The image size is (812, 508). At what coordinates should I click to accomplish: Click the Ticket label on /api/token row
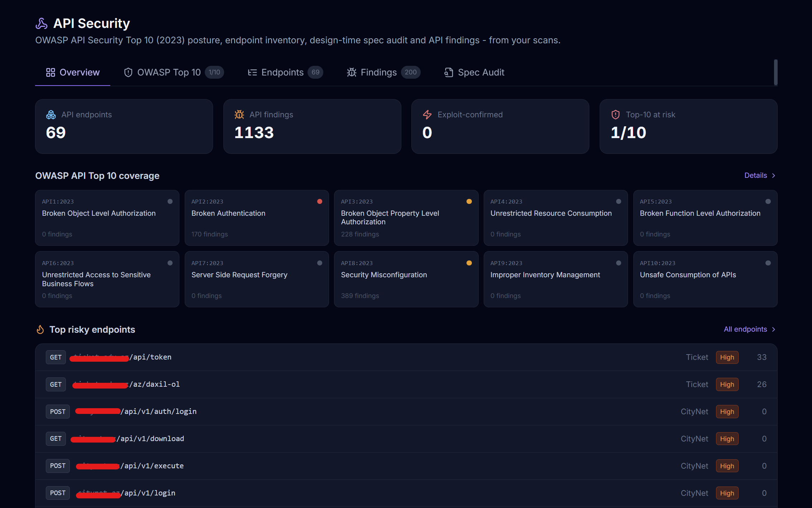click(697, 357)
